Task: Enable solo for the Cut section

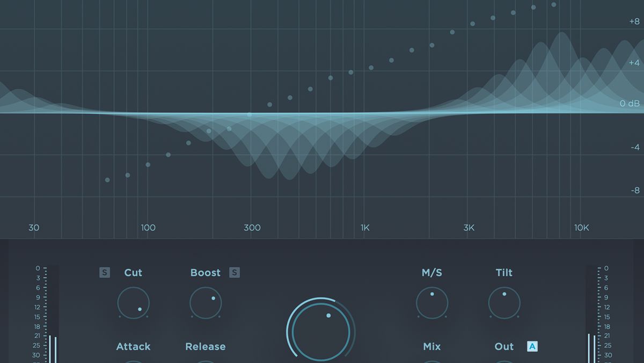Action: 105,272
